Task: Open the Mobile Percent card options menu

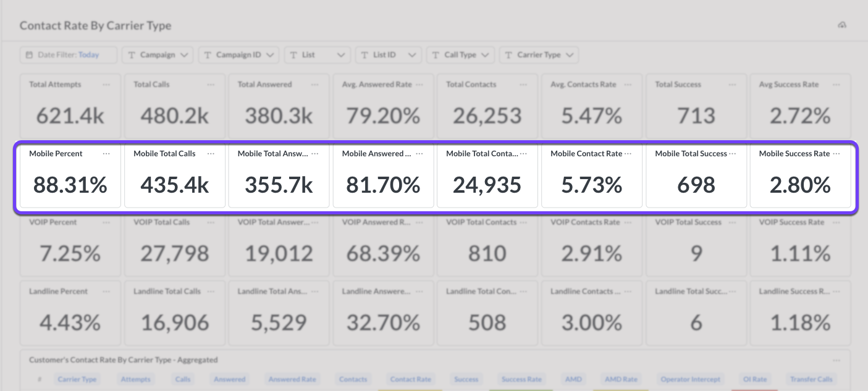Action: click(106, 154)
